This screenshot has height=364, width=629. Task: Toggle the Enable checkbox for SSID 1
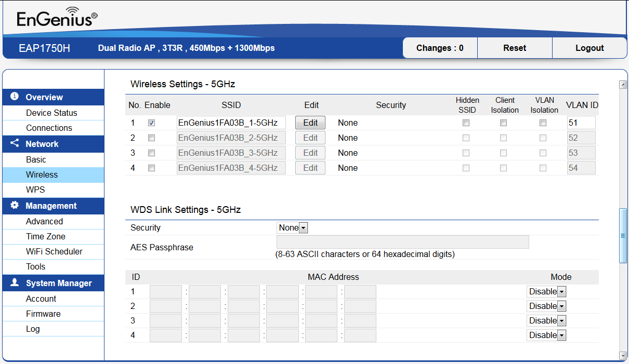[151, 123]
